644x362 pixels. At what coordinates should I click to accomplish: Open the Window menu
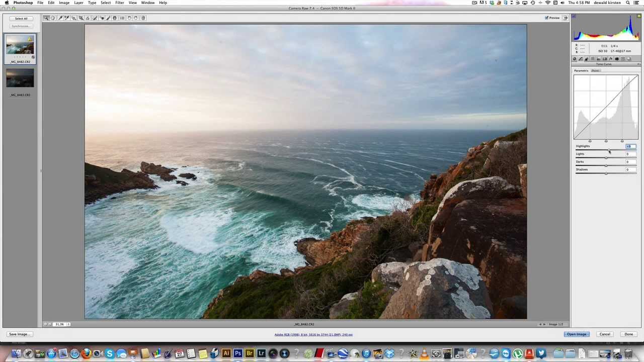[x=148, y=3]
